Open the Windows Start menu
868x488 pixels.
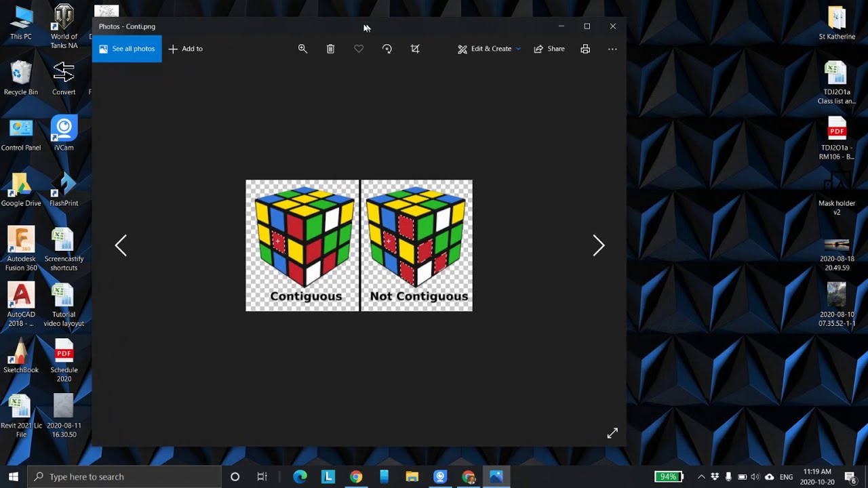point(13,476)
